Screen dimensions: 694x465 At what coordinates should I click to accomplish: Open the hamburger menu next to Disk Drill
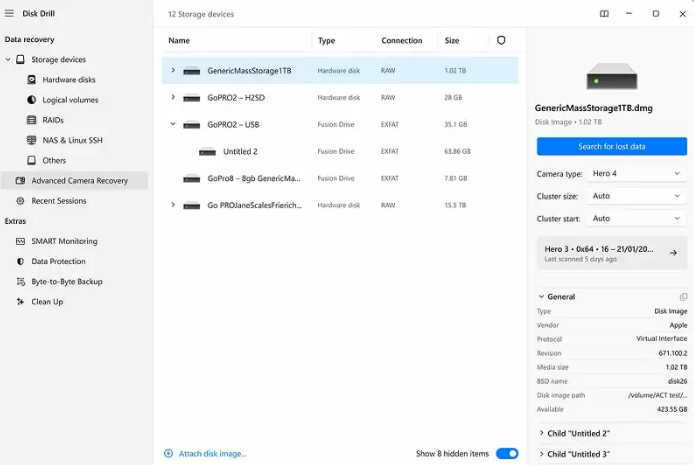pyautogui.click(x=9, y=14)
